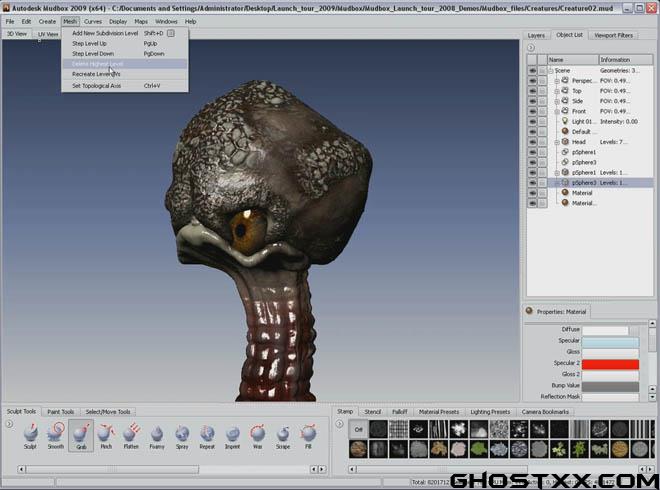Click the red Specular 2 color swatch
660x490 pixels.
click(x=610, y=364)
